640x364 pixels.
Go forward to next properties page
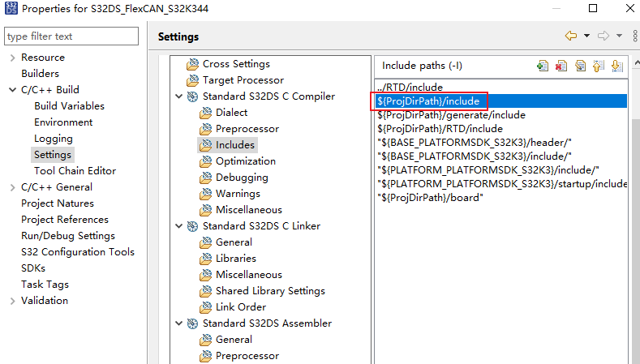click(x=603, y=36)
